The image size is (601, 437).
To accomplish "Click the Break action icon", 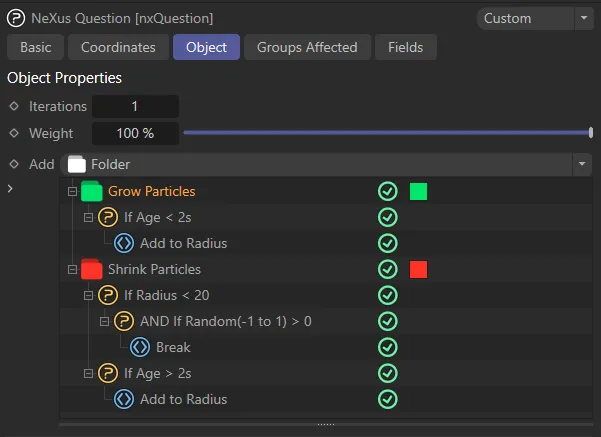I will click(x=140, y=347).
